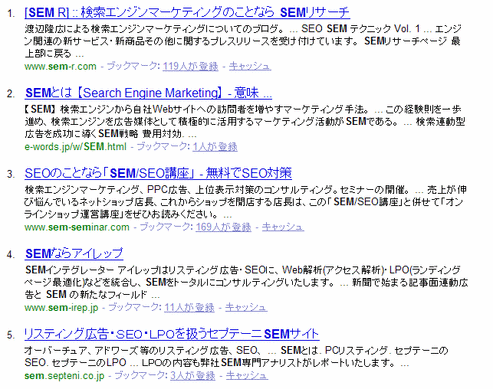Open the セプテーニ SEMサイト result title
The width and height of the screenshot is (493, 389).
172,334
